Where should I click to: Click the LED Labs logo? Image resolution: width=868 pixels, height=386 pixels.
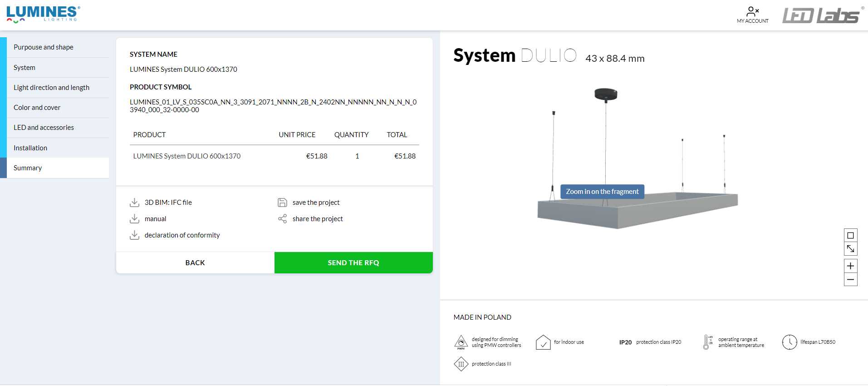822,15
